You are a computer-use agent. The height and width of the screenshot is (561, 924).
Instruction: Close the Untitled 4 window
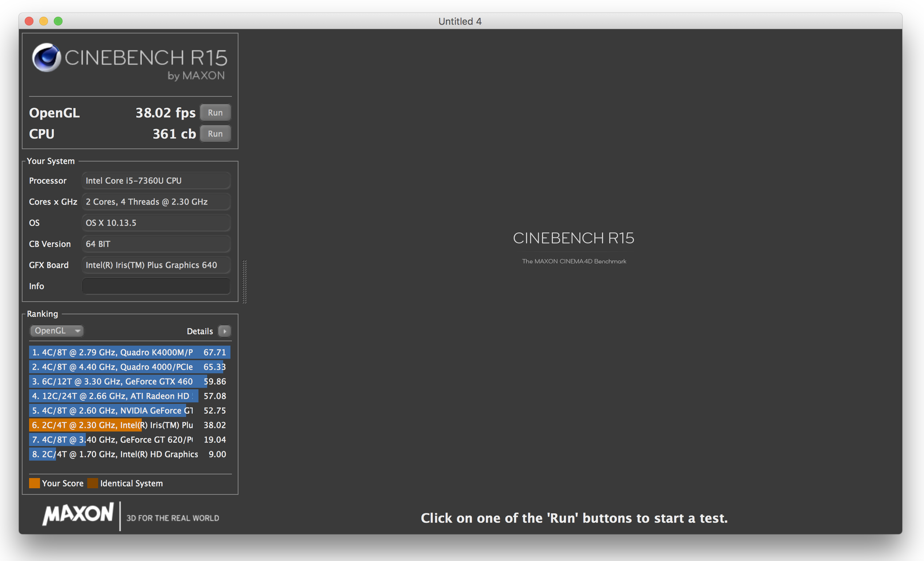pos(29,21)
